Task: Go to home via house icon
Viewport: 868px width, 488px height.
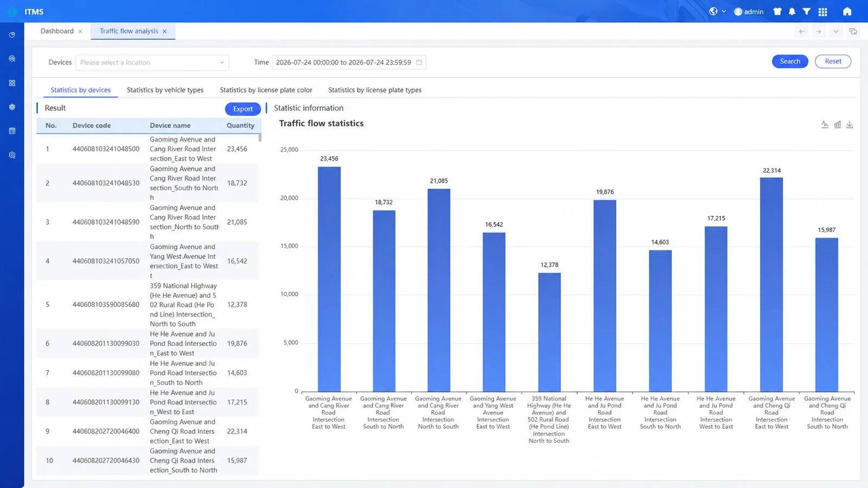Action: 847,11
